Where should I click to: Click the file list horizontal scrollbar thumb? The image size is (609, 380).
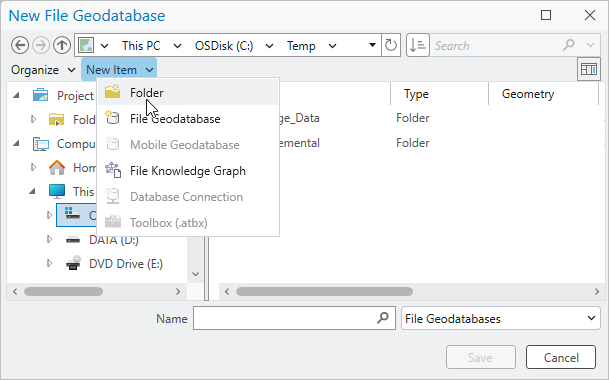point(324,291)
